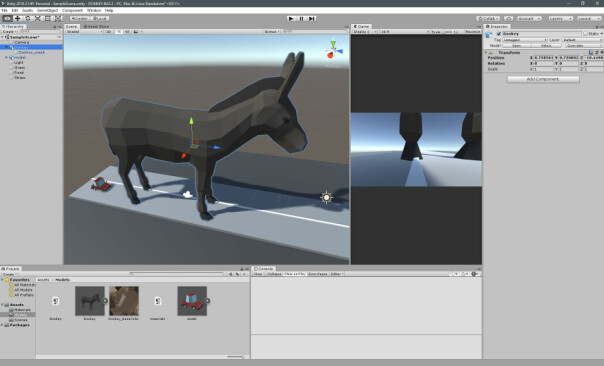
Task: Click the Open prefab model button
Action: pyautogui.click(x=516, y=45)
